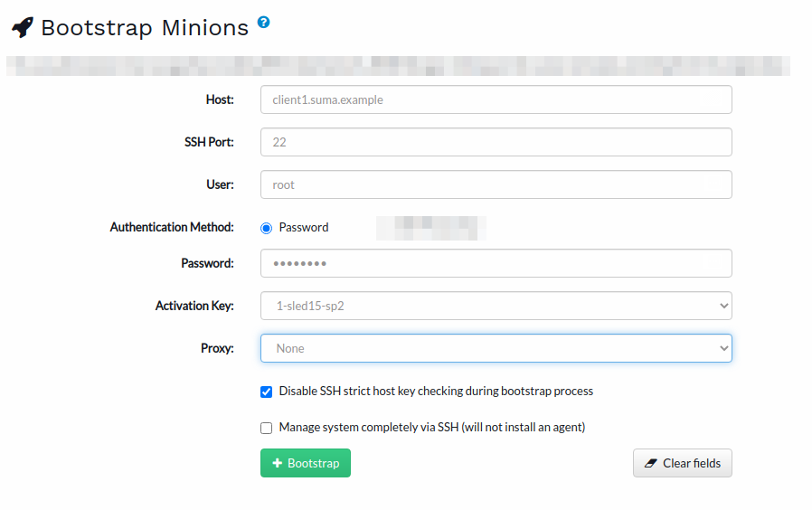
Task: Open the Activation Key dropdown
Action: coord(496,306)
